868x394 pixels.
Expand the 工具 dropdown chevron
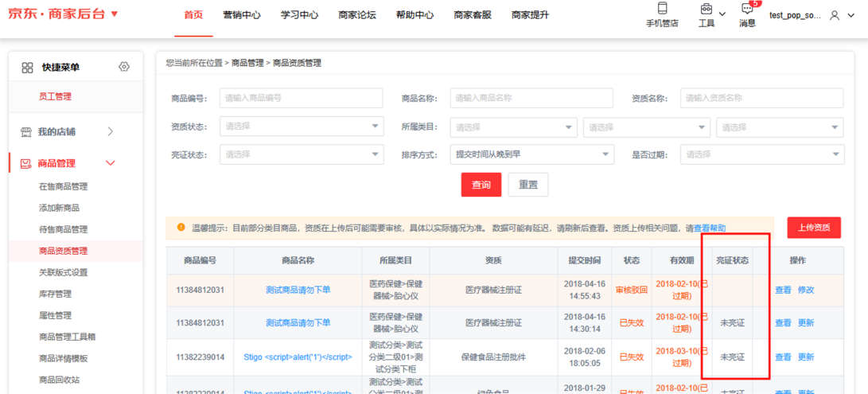click(722, 14)
